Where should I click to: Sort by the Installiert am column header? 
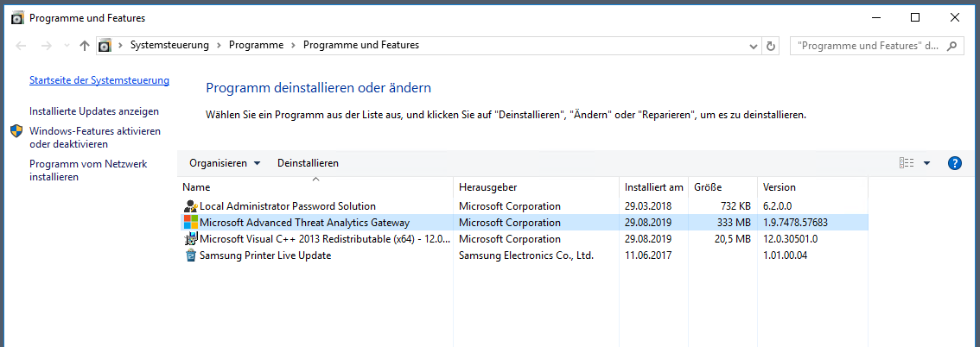pos(653,187)
